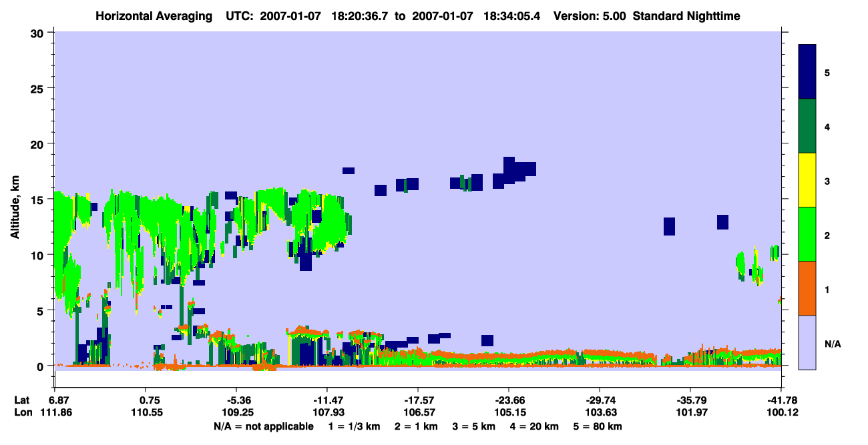This screenshot has height=445, width=868.
Task: Click the '5 = 80 km' legend note
Action: coord(599,426)
